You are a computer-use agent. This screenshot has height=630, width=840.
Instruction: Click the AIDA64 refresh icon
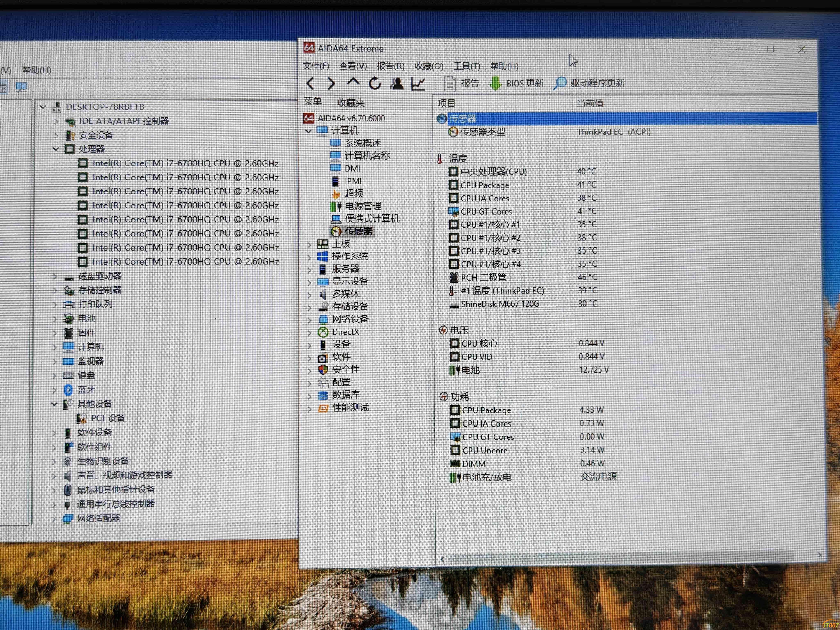coord(375,83)
